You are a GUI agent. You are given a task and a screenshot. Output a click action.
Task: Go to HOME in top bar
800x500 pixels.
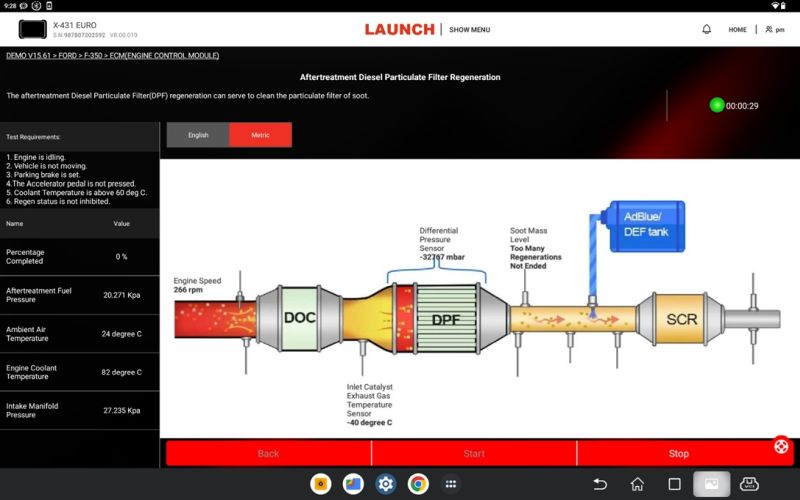pos(737,30)
